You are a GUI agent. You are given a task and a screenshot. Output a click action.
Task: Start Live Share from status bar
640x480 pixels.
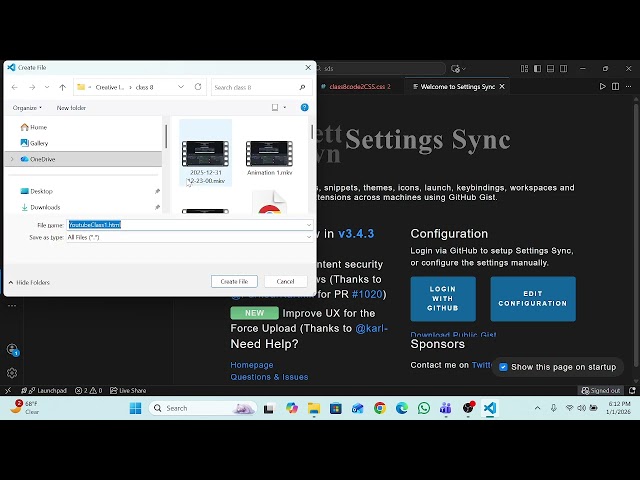click(128, 391)
